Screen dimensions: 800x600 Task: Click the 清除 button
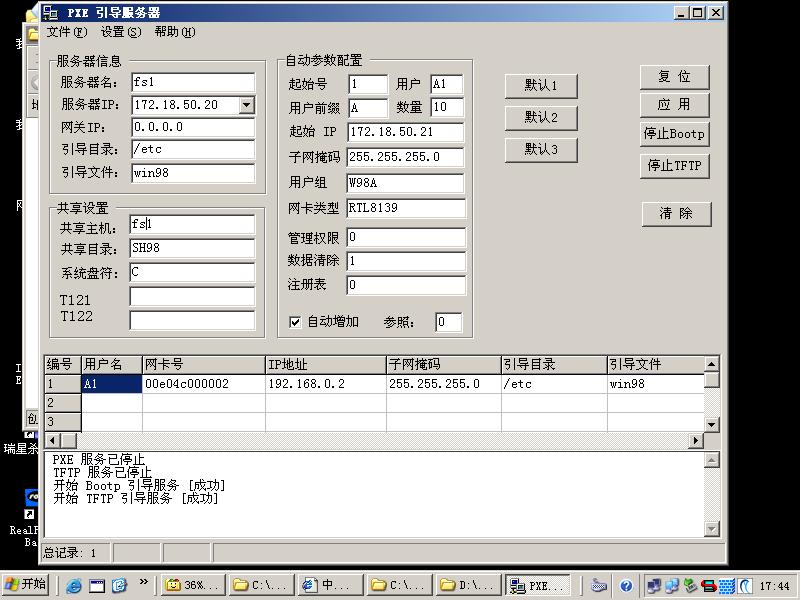[676, 214]
